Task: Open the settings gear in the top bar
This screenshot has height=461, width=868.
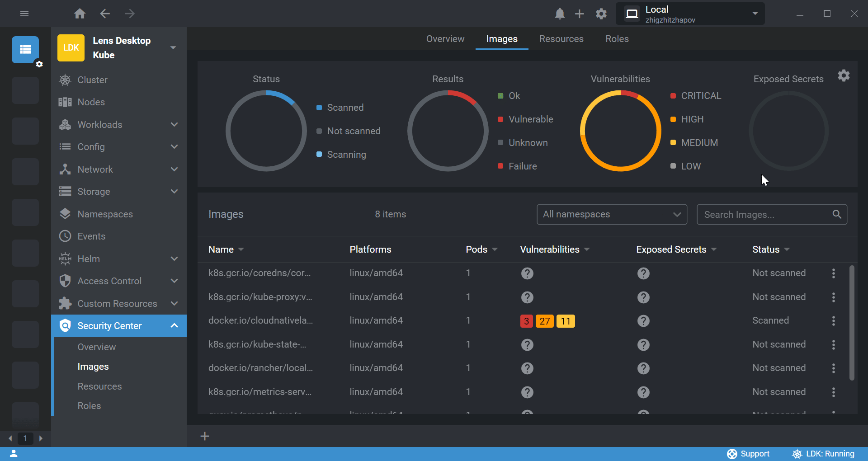Action: pyautogui.click(x=601, y=14)
